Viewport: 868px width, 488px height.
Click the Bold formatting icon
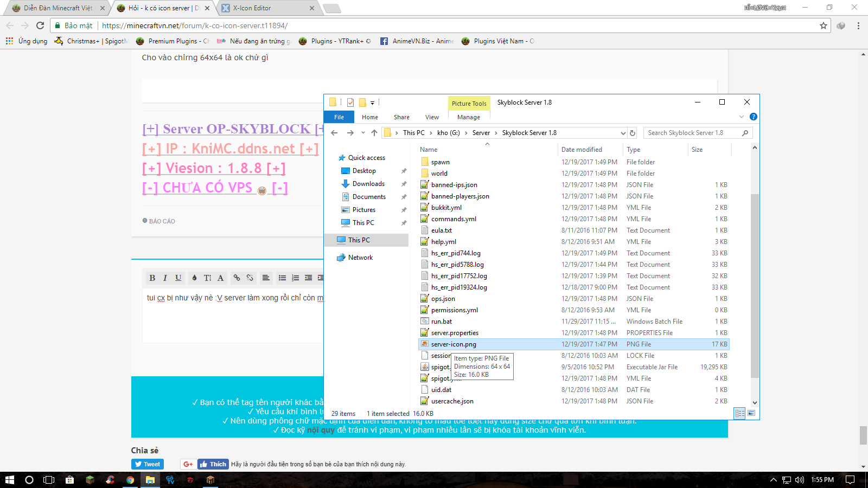click(152, 278)
